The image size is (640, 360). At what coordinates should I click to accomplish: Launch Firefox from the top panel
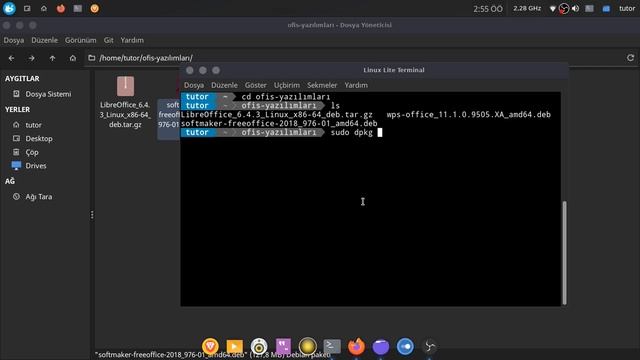click(x=61, y=8)
